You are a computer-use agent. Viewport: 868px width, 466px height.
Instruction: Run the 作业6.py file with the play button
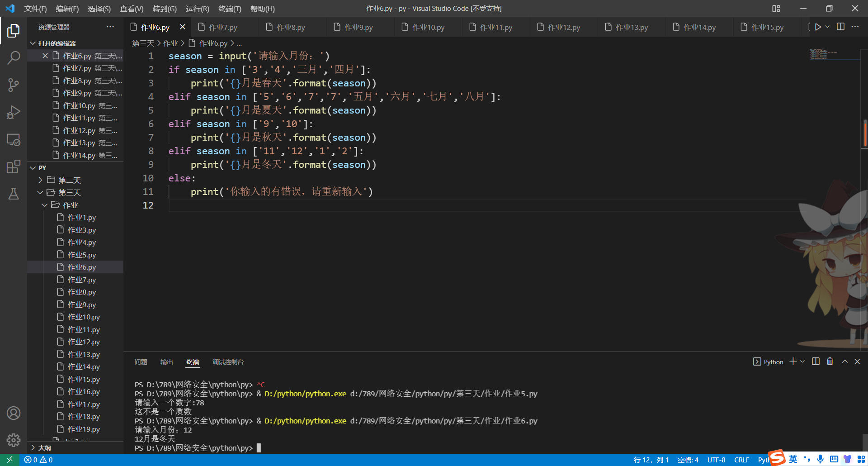click(x=818, y=27)
